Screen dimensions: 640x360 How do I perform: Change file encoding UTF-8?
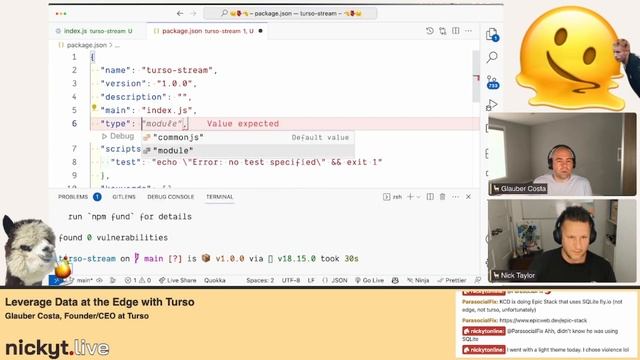pyautogui.click(x=291, y=280)
